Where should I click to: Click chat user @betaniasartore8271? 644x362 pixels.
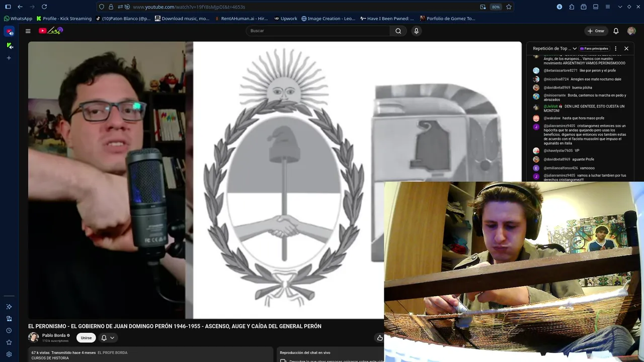click(x=560, y=70)
